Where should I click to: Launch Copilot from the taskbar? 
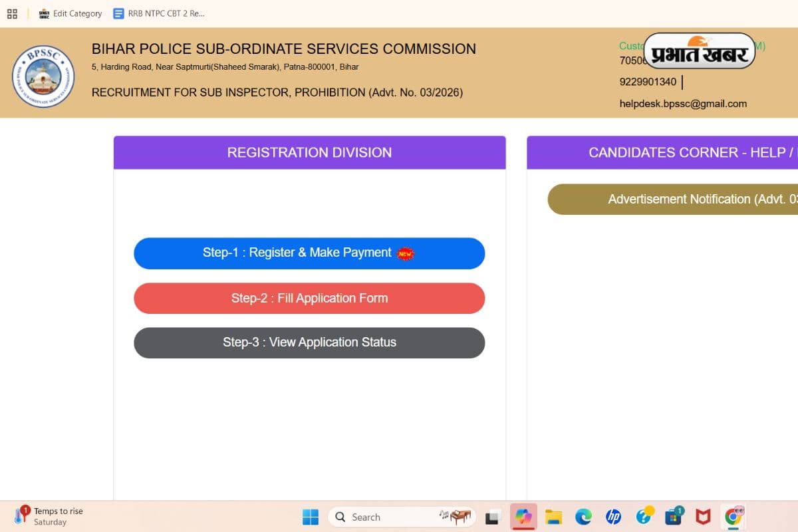click(523, 517)
